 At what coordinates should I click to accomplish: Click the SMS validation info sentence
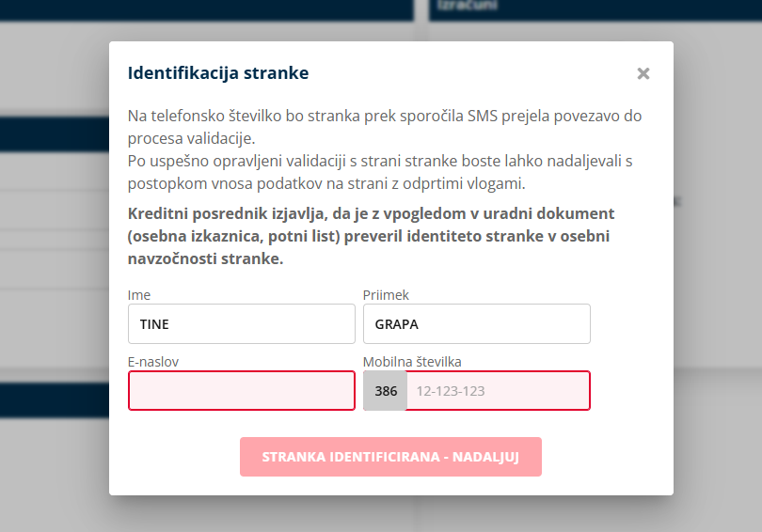coord(385,127)
